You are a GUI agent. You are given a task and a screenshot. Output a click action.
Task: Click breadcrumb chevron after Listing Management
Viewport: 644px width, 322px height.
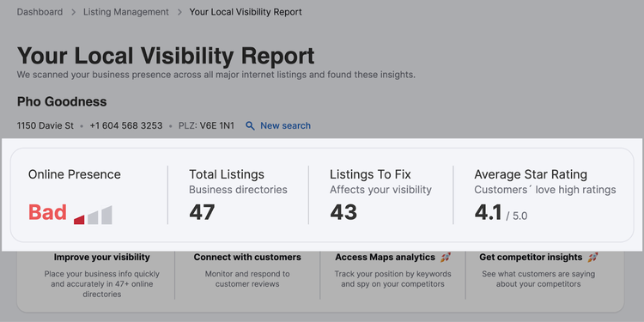179,12
